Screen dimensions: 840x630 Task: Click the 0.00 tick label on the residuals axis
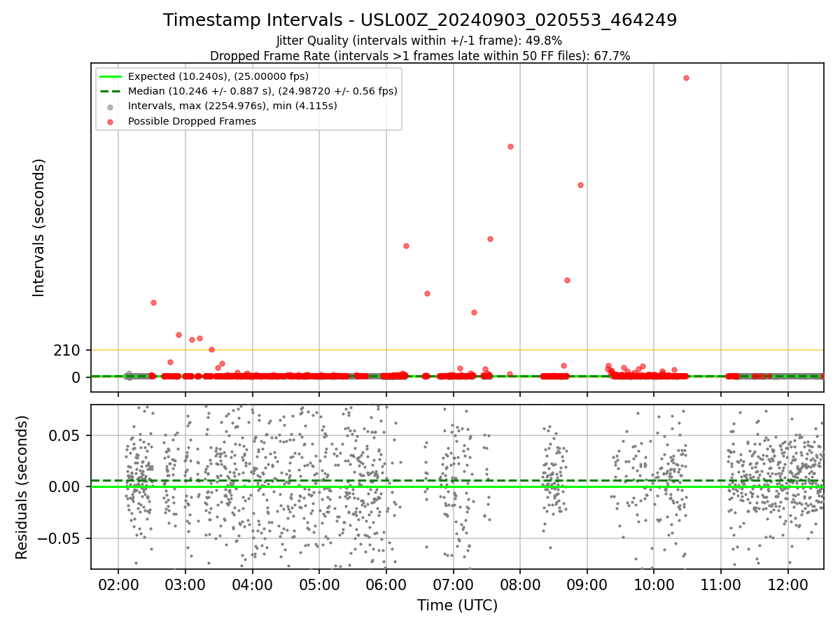coord(65,487)
